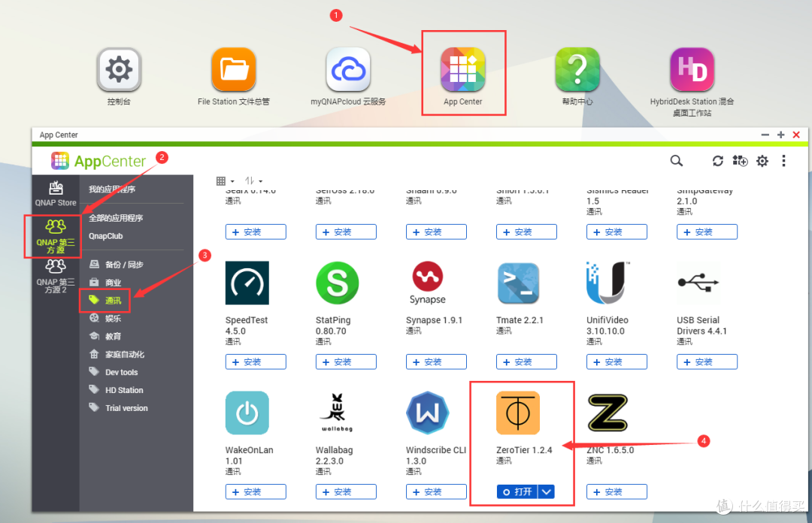812x523 pixels.
Task: Install ZNC 1.6.5.0
Action: coord(617,492)
